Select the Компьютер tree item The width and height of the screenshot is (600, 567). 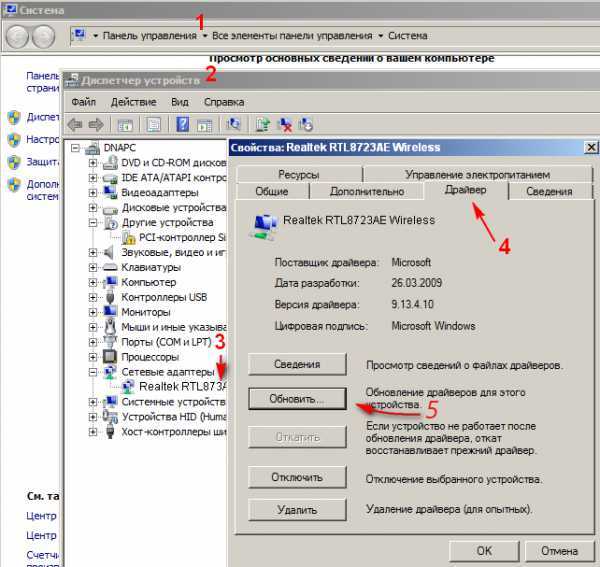(x=149, y=282)
